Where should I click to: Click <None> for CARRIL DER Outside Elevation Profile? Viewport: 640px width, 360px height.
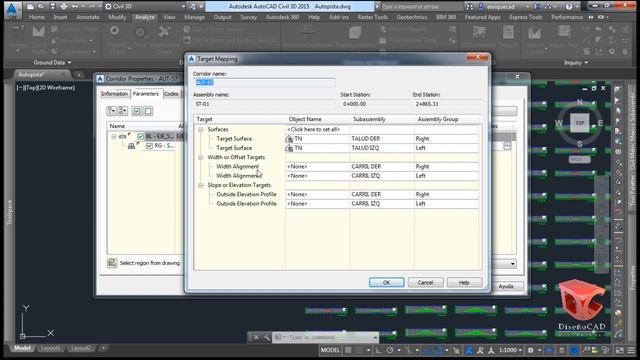[317, 194]
